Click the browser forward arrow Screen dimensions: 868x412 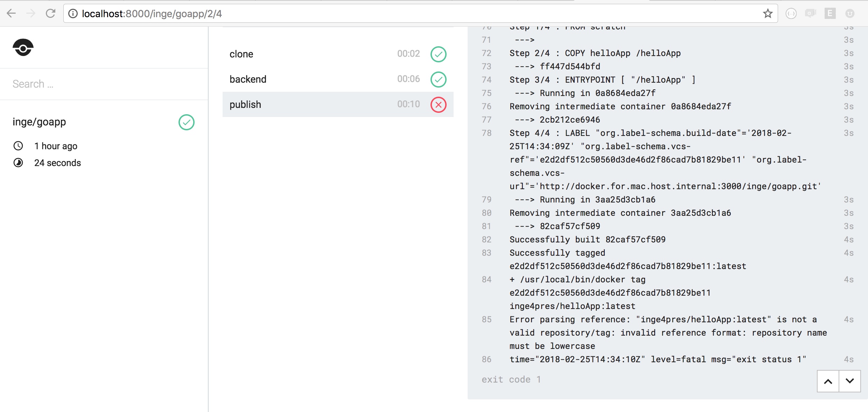pos(31,14)
